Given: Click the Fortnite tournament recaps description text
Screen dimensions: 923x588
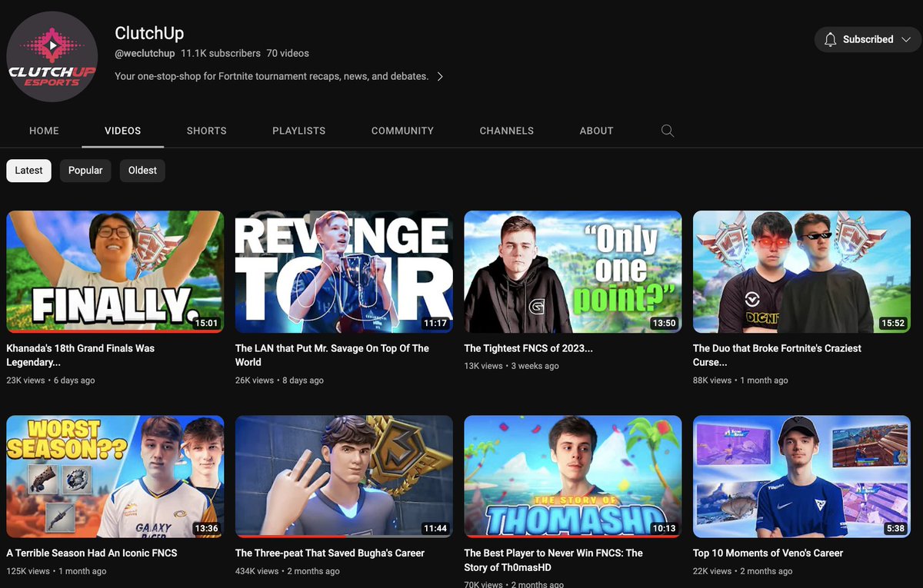Looking at the screenshot, I should pyautogui.click(x=272, y=76).
